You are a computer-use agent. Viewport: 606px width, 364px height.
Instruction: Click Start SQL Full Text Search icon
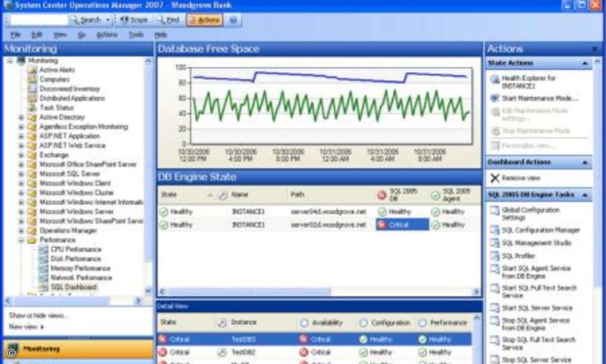[495, 288]
